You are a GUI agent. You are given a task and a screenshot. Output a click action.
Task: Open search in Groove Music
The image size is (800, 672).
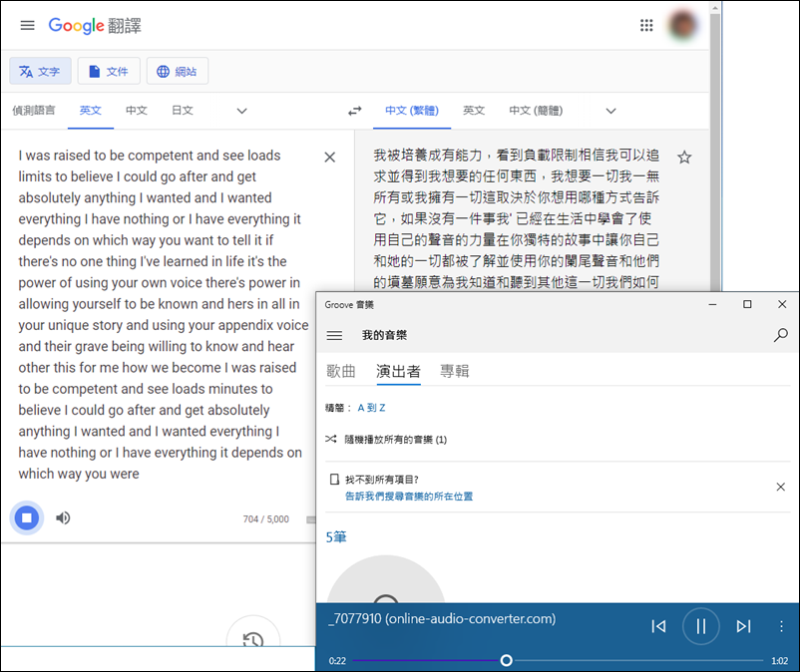[781, 335]
